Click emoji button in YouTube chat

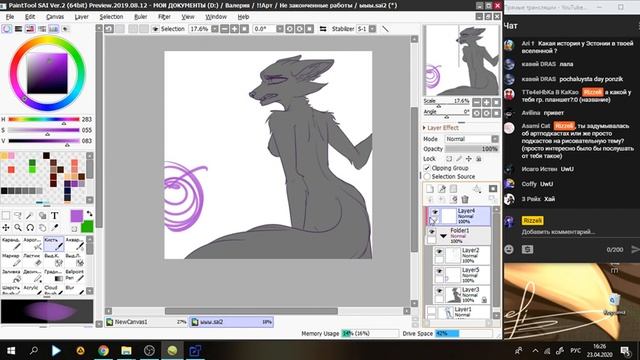pyautogui.click(x=509, y=249)
